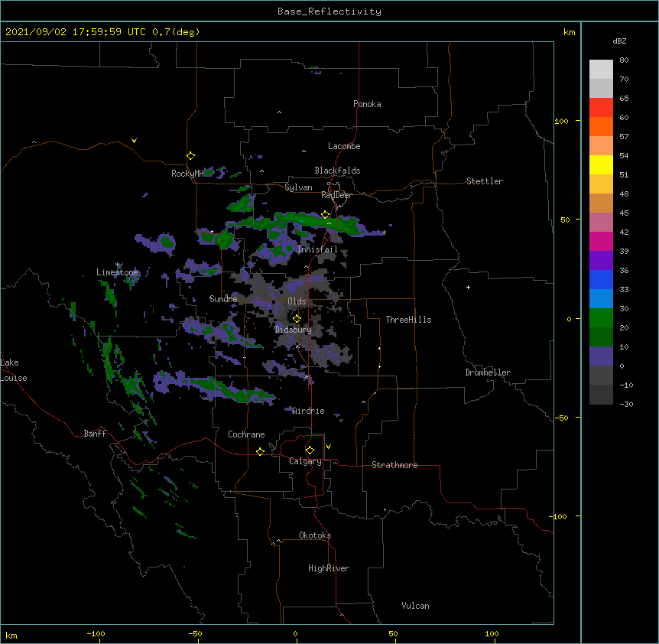Click the Innisfail label

(x=317, y=249)
